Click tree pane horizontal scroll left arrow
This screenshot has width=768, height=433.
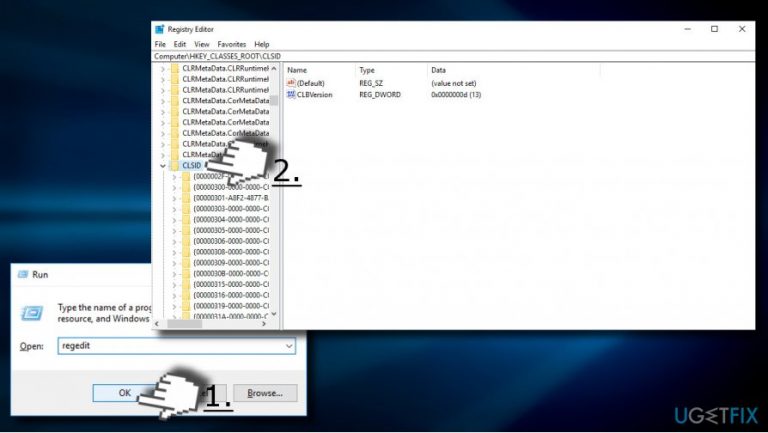[157, 324]
